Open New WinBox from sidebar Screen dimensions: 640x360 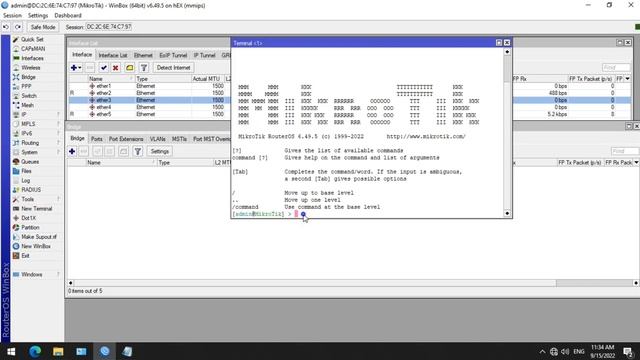36,246
